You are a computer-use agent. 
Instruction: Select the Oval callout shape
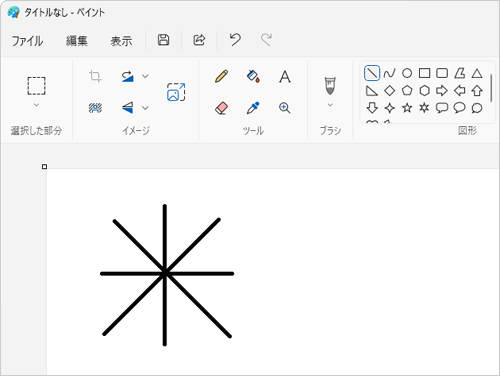(460, 108)
